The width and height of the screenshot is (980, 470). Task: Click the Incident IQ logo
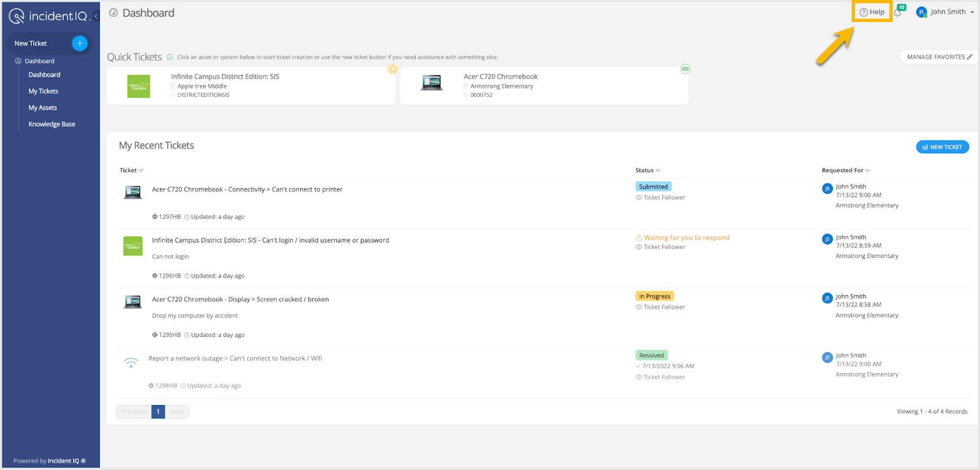49,16
